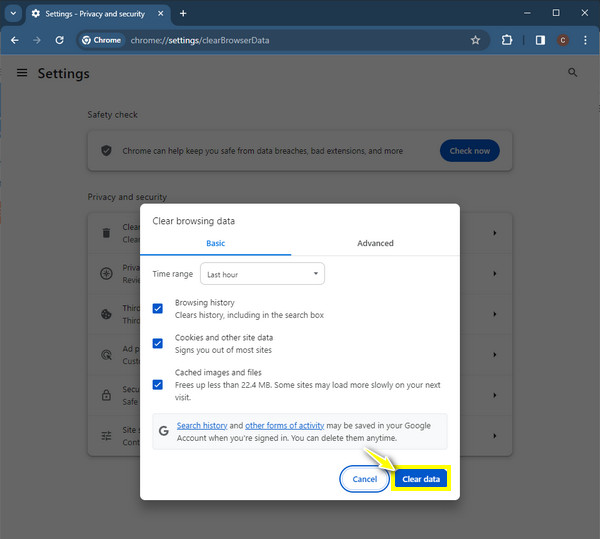Click the Safety check shield icon
600x539 pixels.
(x=106, y=150)
